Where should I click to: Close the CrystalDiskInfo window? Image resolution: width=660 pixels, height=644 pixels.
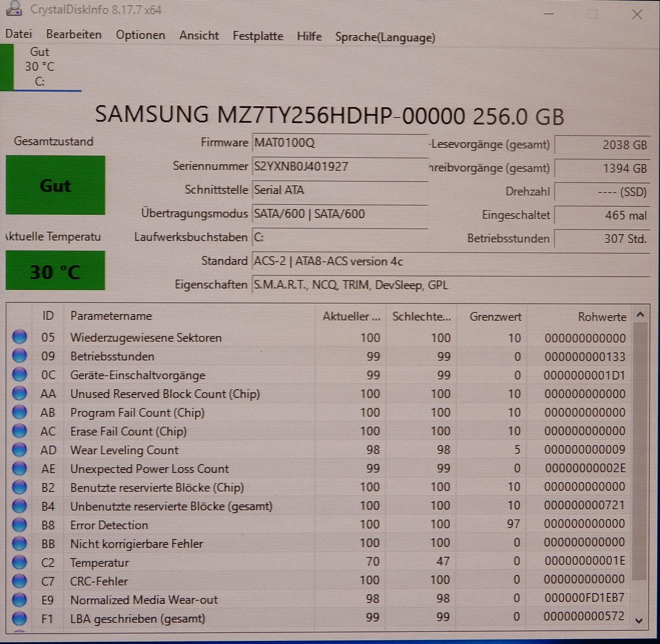pos(637,15)
